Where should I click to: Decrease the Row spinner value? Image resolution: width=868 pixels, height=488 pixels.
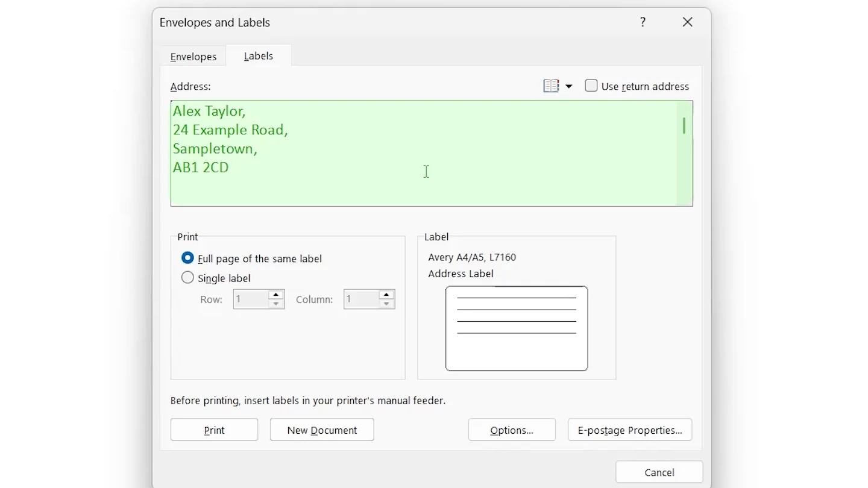(276, 304)
